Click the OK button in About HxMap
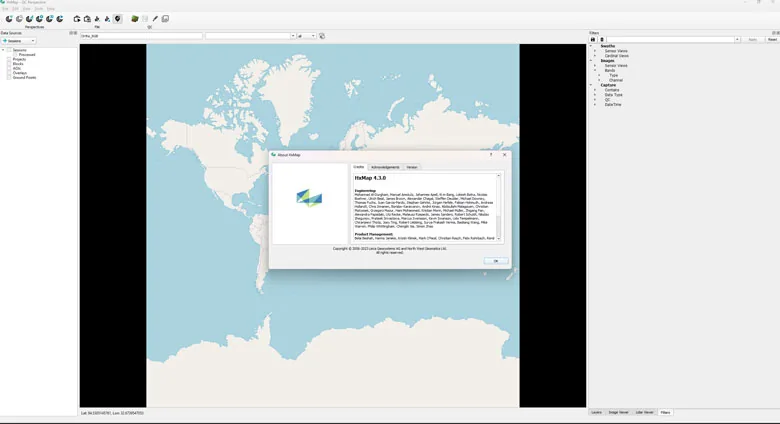This screenshot has height=424, width=780. tap(495, 261)
